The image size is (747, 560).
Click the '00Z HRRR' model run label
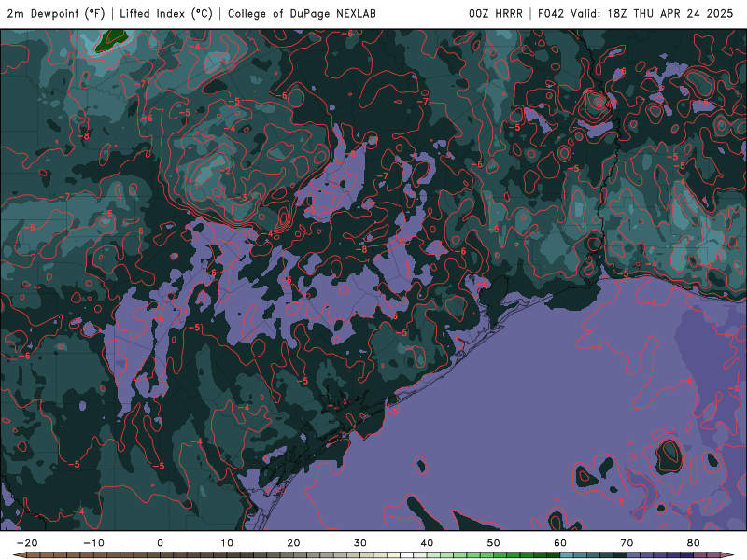496,14
